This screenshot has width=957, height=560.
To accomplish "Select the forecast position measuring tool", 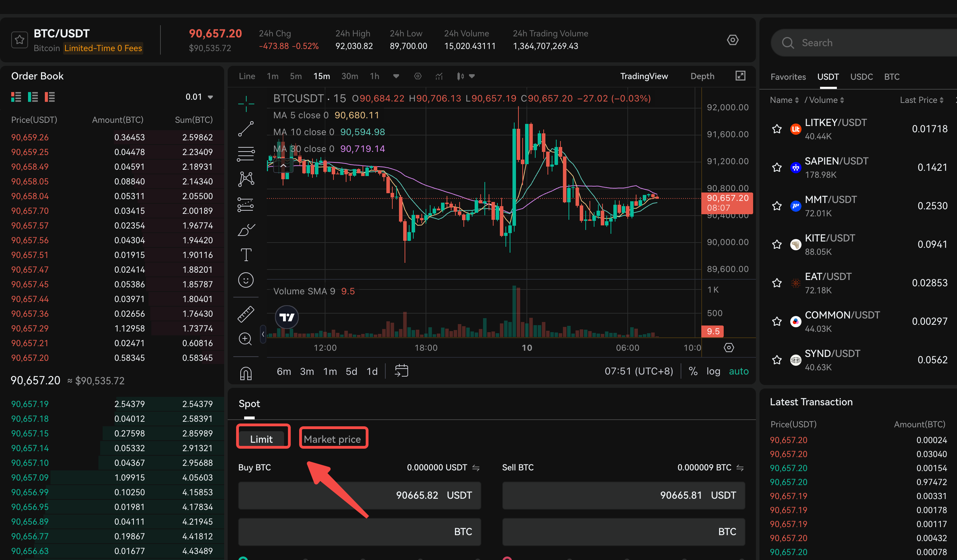I will click(x=246, y=204).
